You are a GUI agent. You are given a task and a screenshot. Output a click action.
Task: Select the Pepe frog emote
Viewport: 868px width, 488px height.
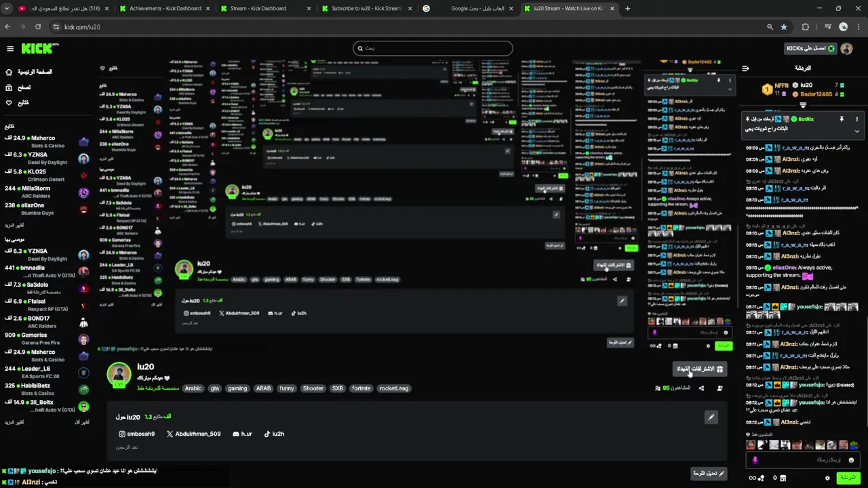tap(855, 445)
